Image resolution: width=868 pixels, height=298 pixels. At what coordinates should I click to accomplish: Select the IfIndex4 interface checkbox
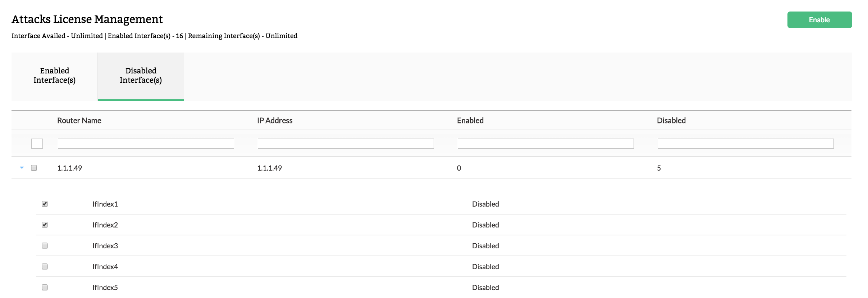click(45, 267)
